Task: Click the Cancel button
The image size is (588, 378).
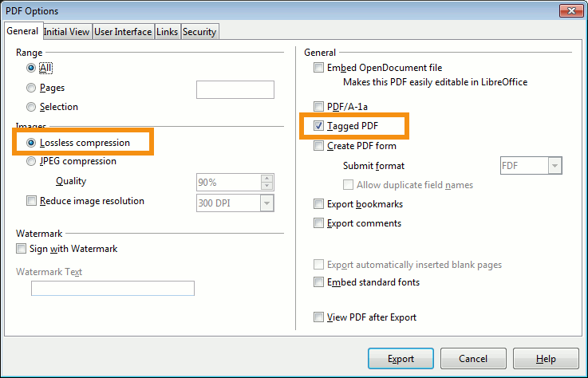Action: (473, 359)
